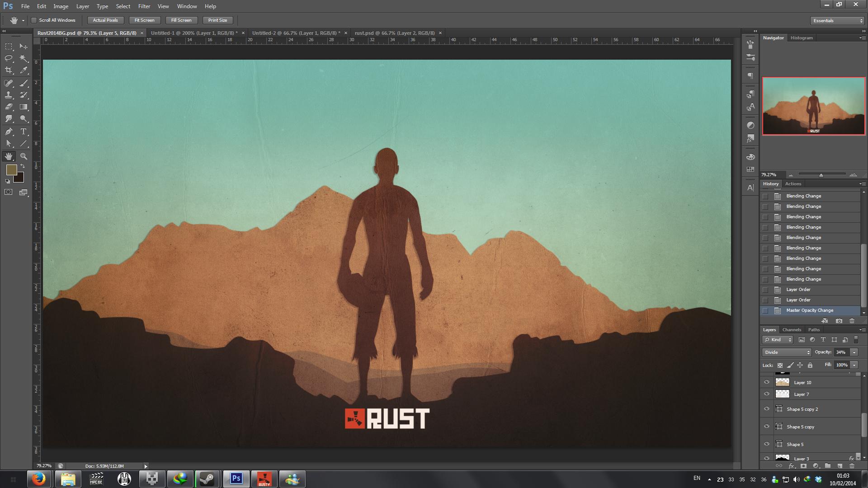Open the tool preset picker dropdown

coord(23,20)
